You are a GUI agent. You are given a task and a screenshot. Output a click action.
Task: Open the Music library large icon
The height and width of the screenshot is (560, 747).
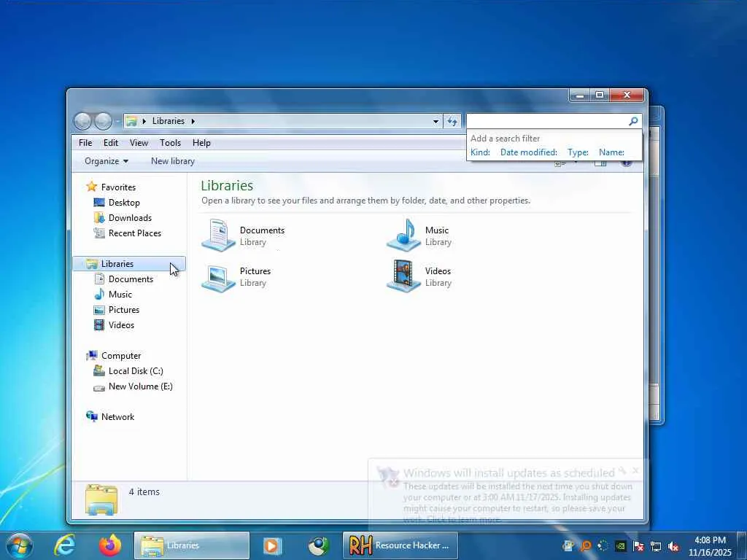coord(403,236)
